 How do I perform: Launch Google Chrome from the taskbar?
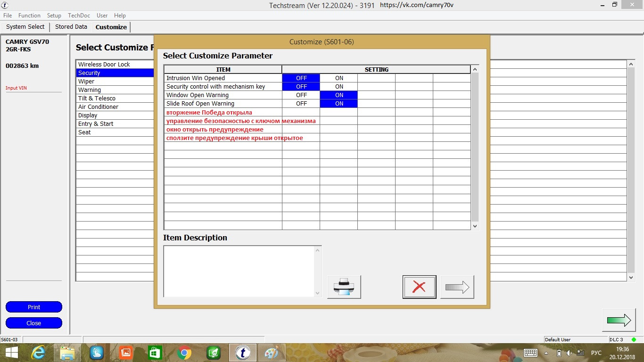[x=184, y=353]
